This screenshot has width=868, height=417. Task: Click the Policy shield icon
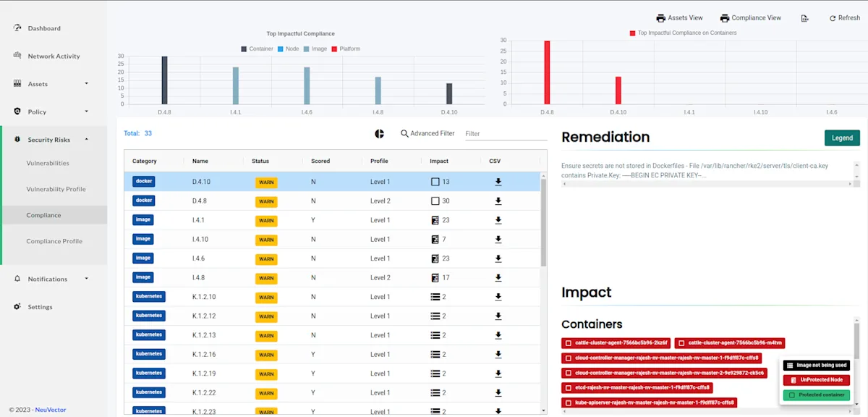pos(18,111)
